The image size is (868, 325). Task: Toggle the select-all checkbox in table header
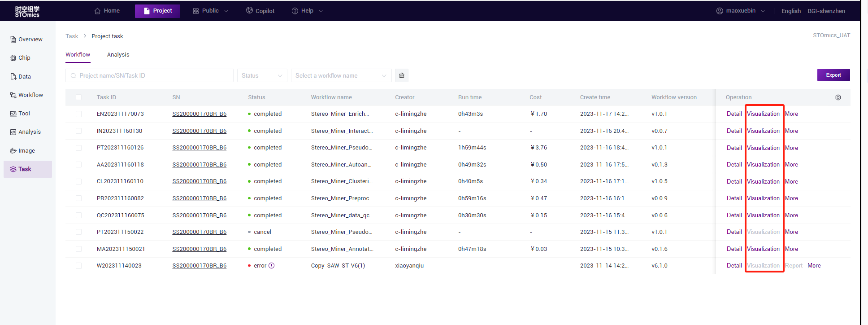(x=79, y=97)
